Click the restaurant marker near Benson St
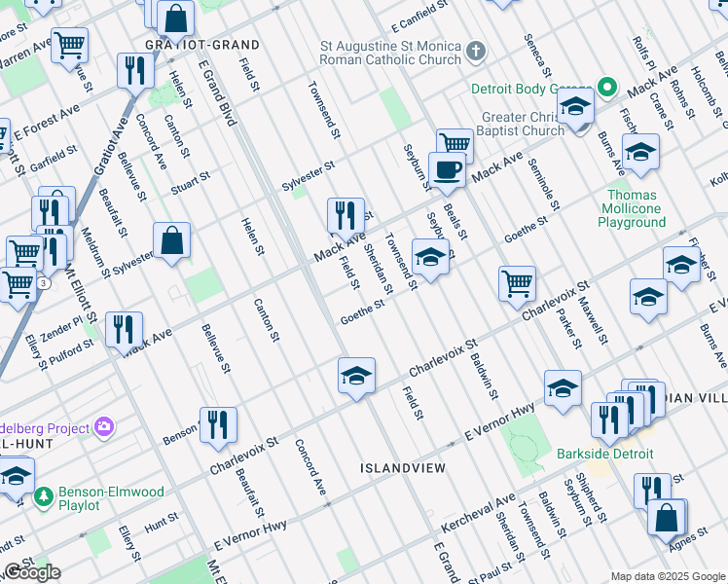Screen dimensions: 728x584 218,426
